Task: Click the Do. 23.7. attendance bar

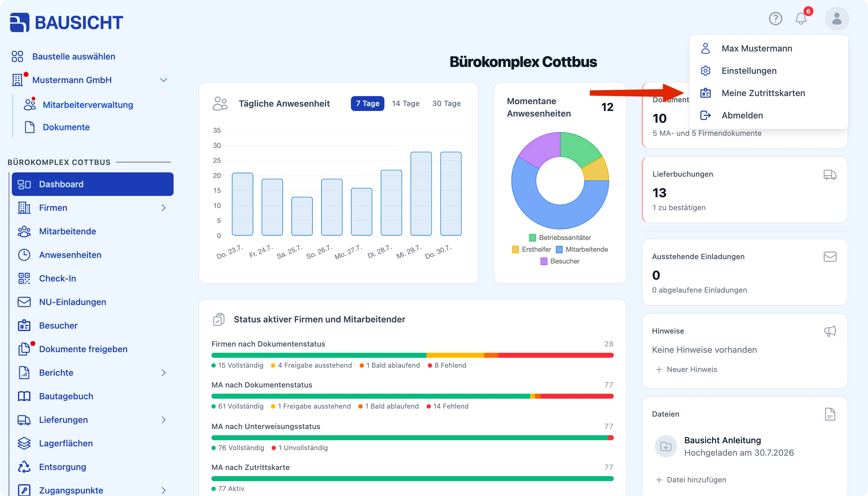Action: [x=242, y=204]
